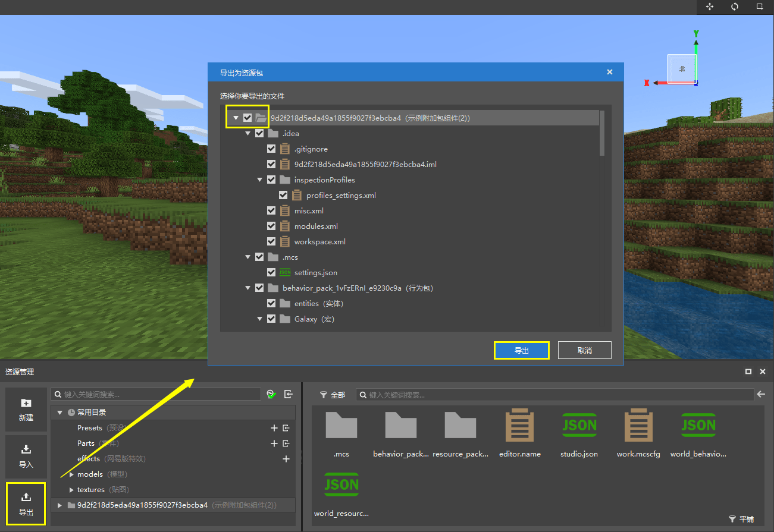Toggle the Galaxy (宏) checkbox
774x532 pixels.
pos(271,319)
